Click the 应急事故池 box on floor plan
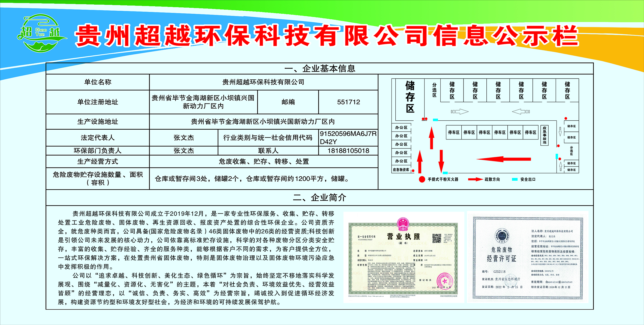Viewport: 644px width, 325px height. (544, 135)
